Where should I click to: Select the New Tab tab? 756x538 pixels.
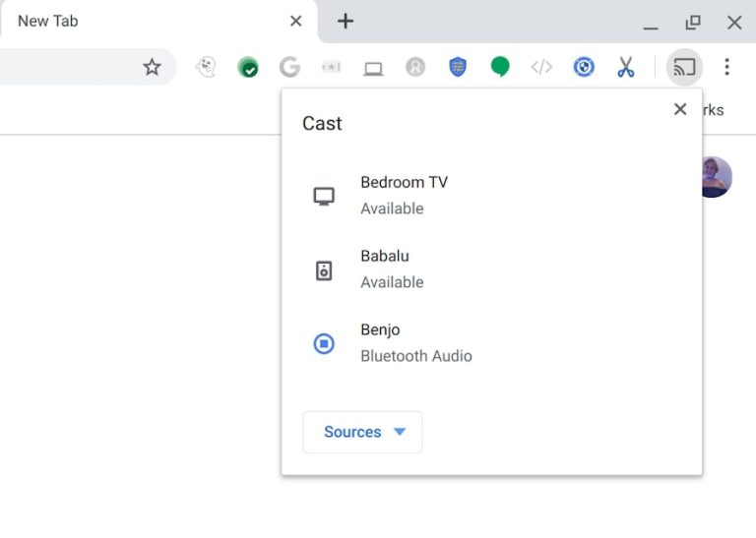(x=158, y=22)
